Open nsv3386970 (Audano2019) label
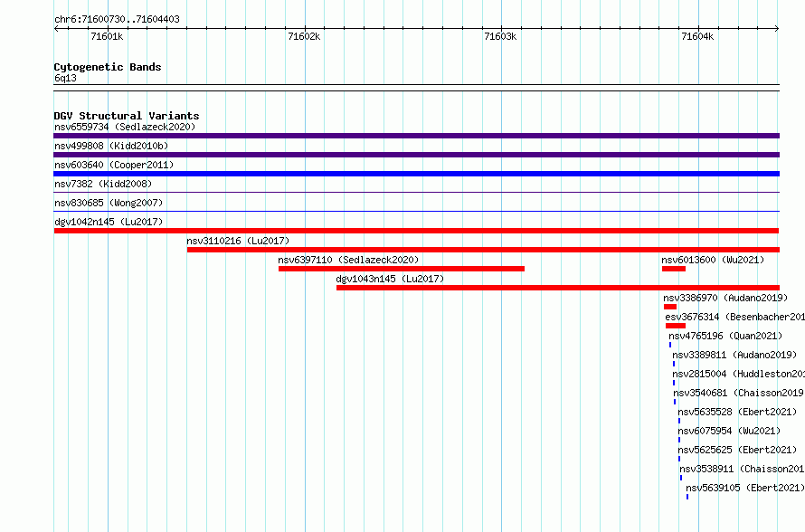This screenshot has height=532, width=805. [725, 298]
